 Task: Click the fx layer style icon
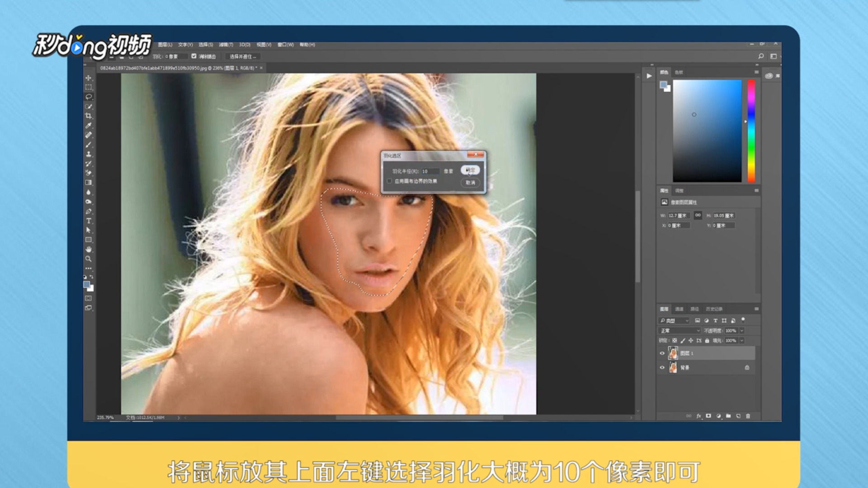click(x=698, y=416)
